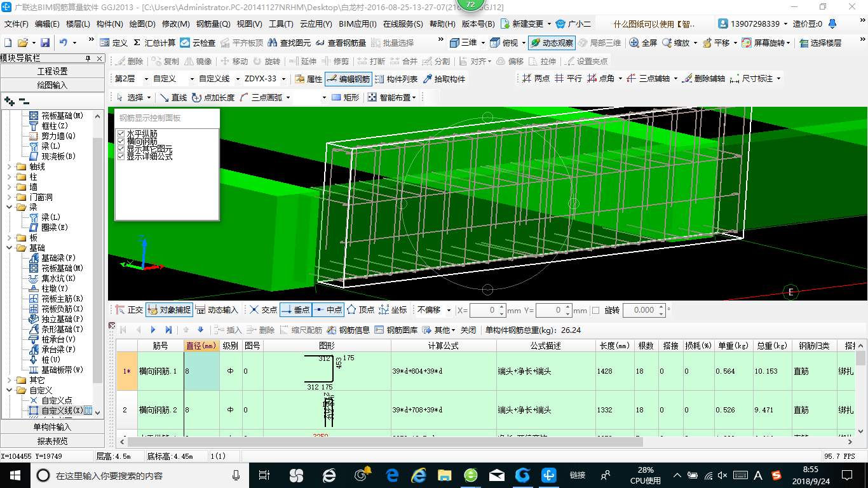Screen dimensions: 868x488
Task: Click 报表预览 panel button
Action: (x=52, y=441)
